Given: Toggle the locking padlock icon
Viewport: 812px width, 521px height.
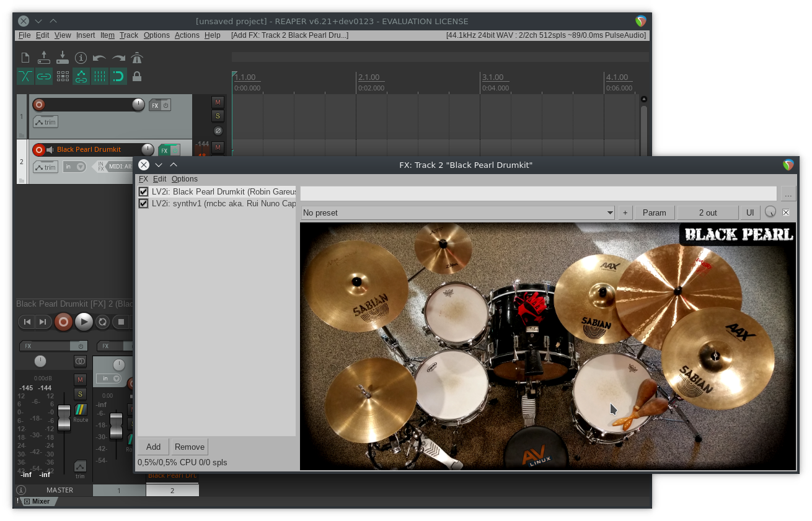Looking at the screenshot, I should click(137, 76).
